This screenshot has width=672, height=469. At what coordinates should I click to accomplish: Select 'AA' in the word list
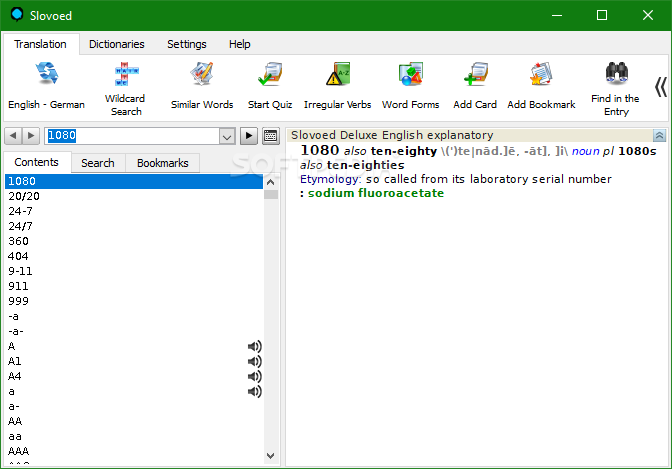tap(134, 421)
